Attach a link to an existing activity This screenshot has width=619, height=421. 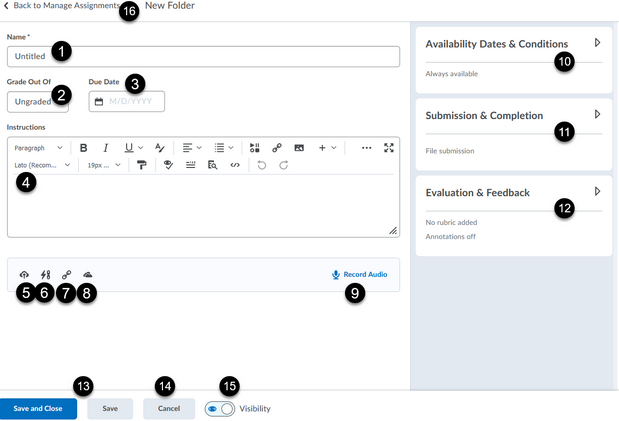click(x=45, y=275)
